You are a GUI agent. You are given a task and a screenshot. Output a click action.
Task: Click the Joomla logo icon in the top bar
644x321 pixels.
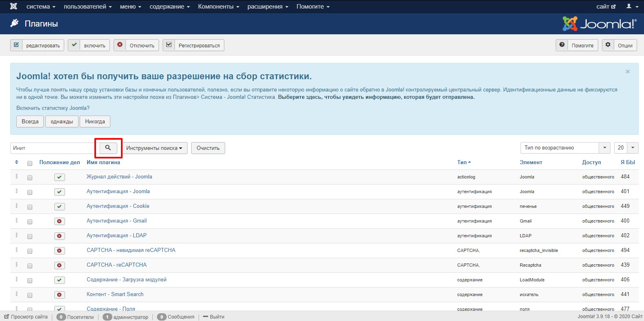point(13,7)
